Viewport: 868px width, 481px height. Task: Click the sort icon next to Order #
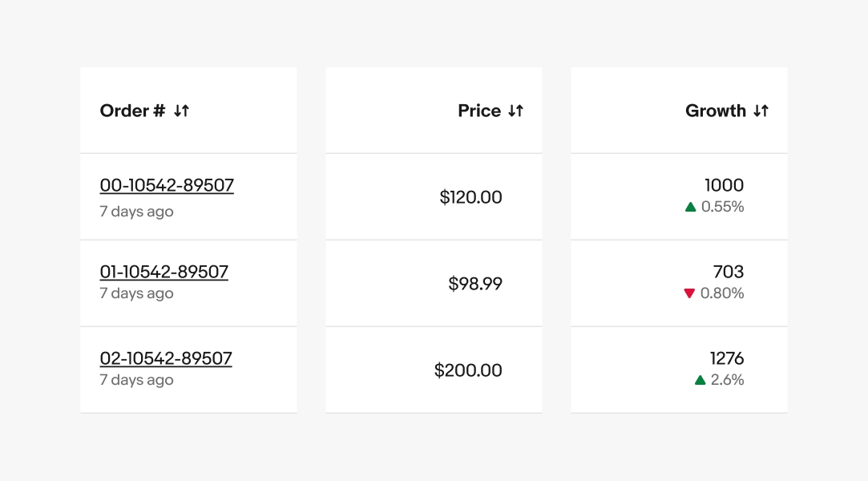pos(183,111)
